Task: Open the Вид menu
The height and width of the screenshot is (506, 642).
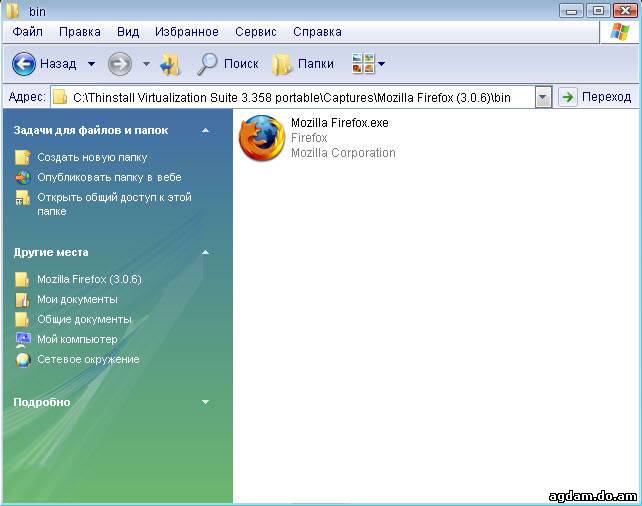Action: (x=128, y=32)
